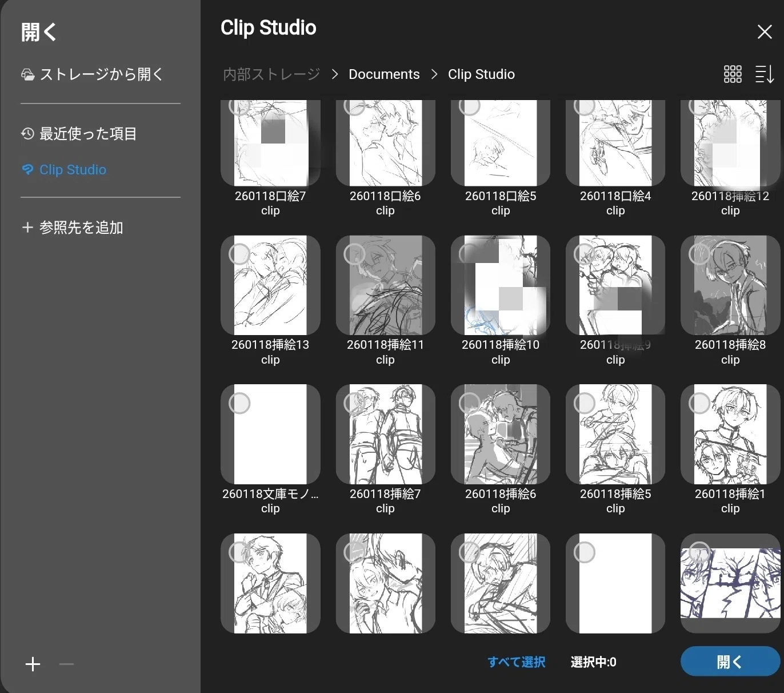Viewport: 784px width, 693px height.
Task: Click plus icon beside 参照先を追加
Action: click(x=27, y=228)
